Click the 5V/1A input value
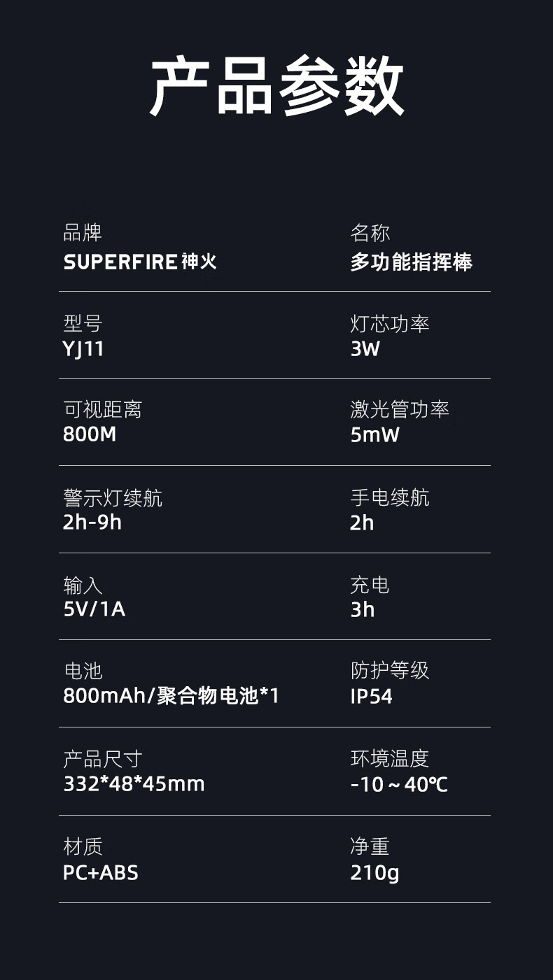553x980 pixels. click(x=94, y=609)
